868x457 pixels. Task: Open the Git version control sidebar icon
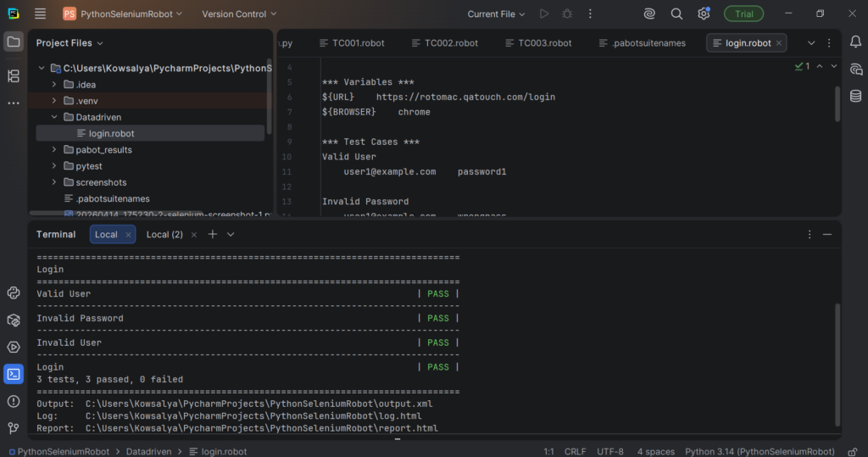click(14, 428)
